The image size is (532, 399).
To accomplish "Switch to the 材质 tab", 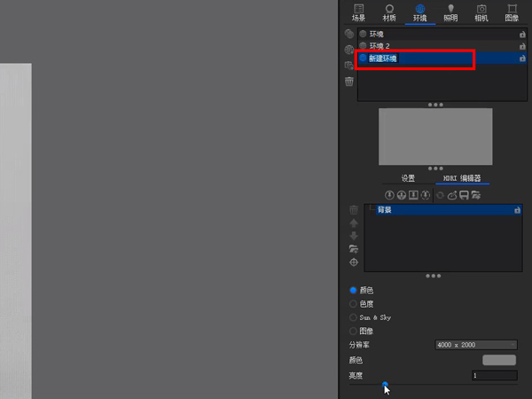I will (388, 12).
